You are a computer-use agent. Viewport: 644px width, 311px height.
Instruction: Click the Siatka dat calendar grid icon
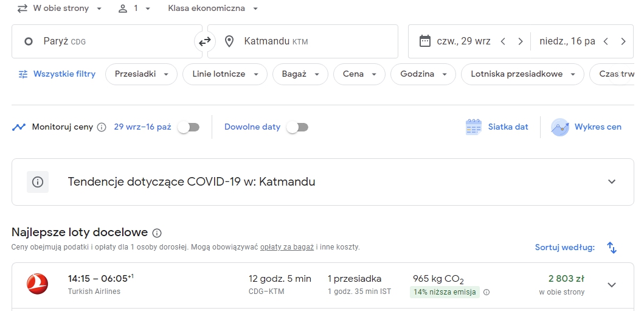pos(474,127)
